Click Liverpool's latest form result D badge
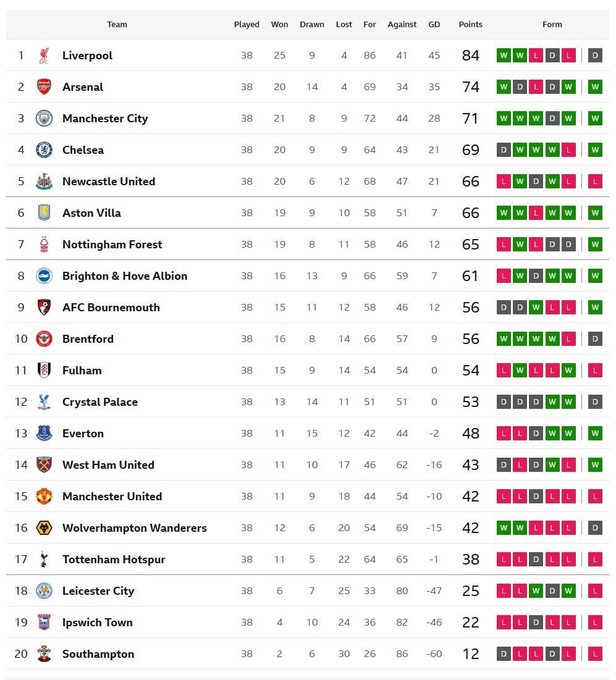The image size is (616, 680). click(595, 56)
